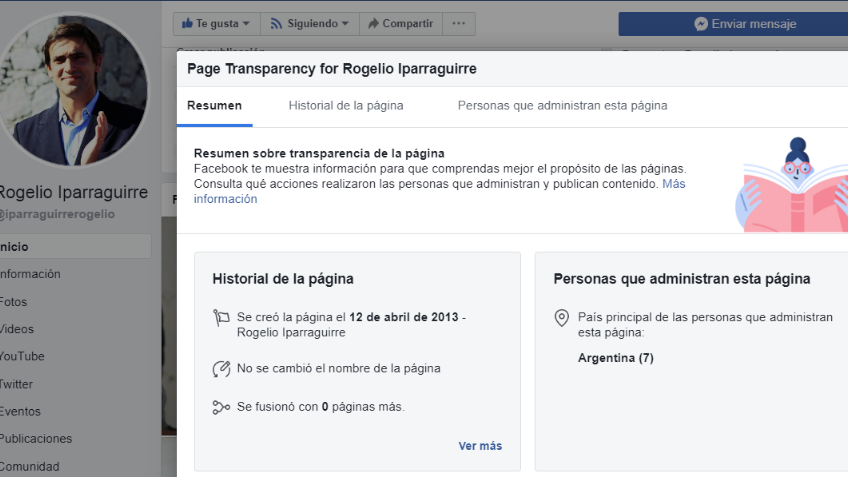This screenshot has width=848, height=477.
Task: Open YouTube in the page sidebar
Action: tap(22, 356)
